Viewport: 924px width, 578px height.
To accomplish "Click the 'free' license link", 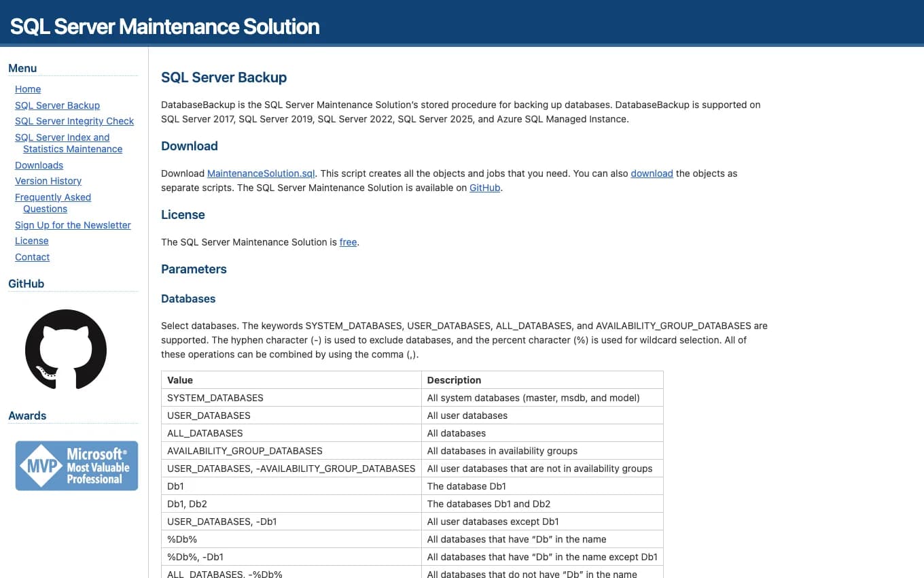I will tap(348, 242).
